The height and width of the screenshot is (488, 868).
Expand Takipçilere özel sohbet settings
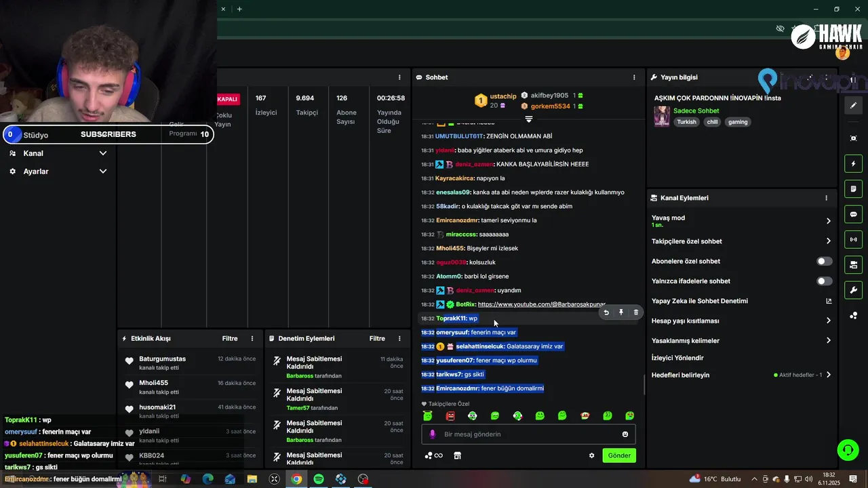(x=741, y=241)
